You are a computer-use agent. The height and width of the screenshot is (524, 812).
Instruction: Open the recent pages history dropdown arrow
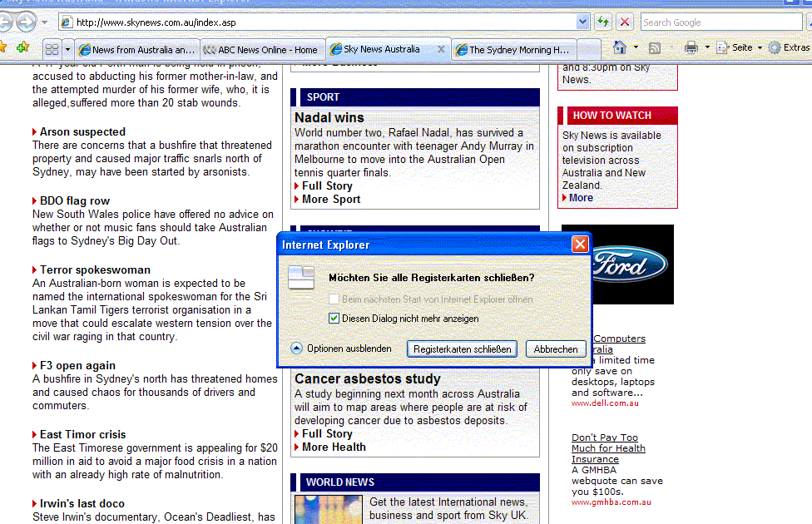pyautogui.click(x=45, y=22)
